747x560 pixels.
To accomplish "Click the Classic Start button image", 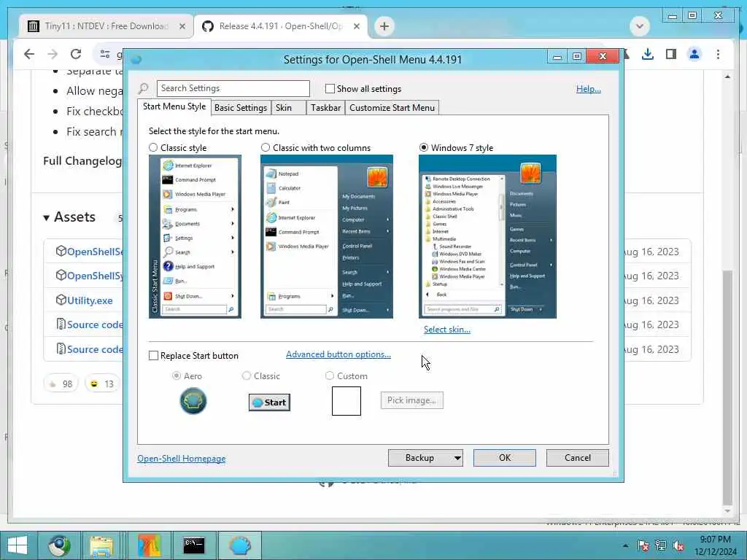I will coord(269,402).
